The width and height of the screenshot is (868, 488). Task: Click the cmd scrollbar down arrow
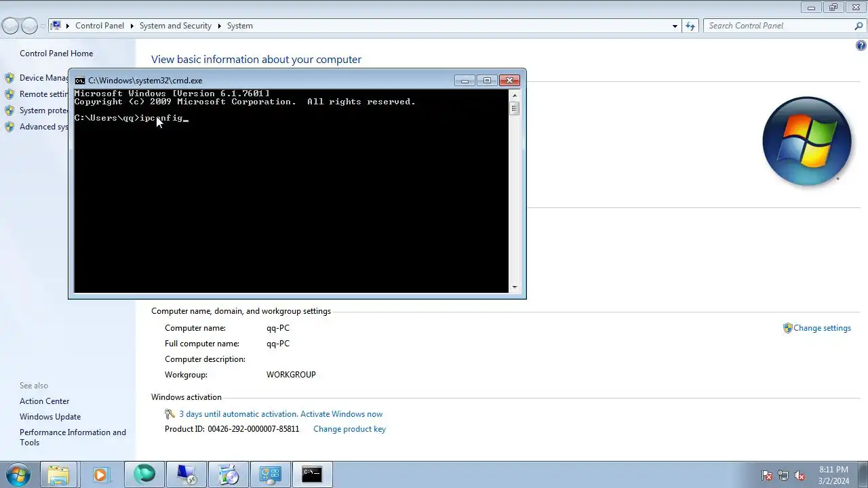coord(514,287)
